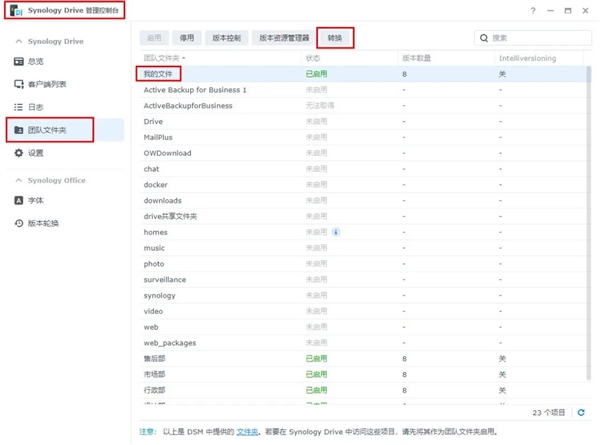Image resolution: width=600 pixels, height=445 pixels.
Task: Click 无法取得 status of ActiveBackupforBusiness
Action: tap(320, 106)
